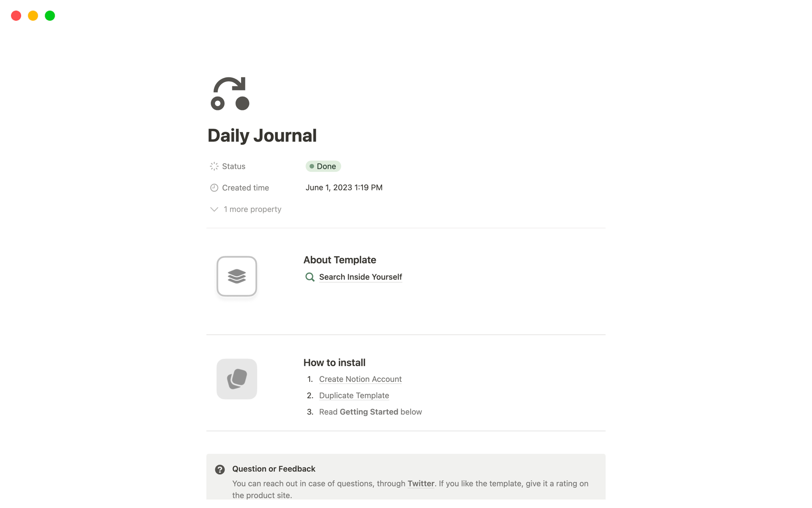
Task: Click the Created time clock icon
Action: tap(214, 187)
